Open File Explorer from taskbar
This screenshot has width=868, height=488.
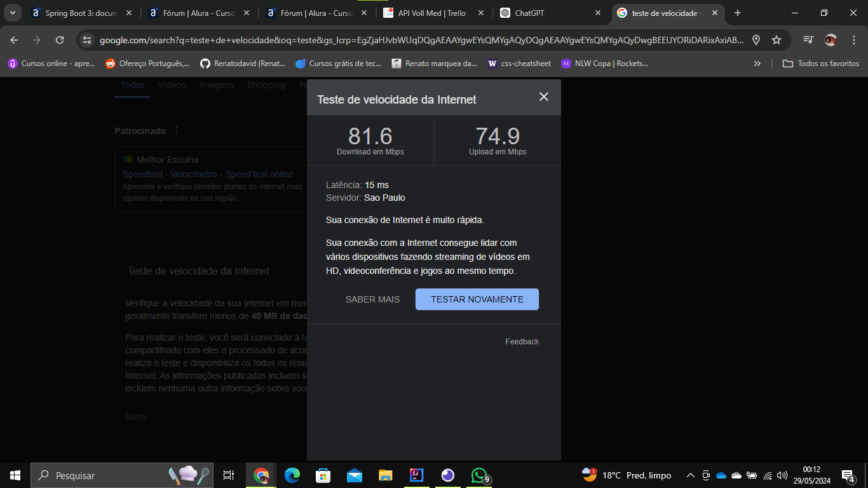point(385,475)
